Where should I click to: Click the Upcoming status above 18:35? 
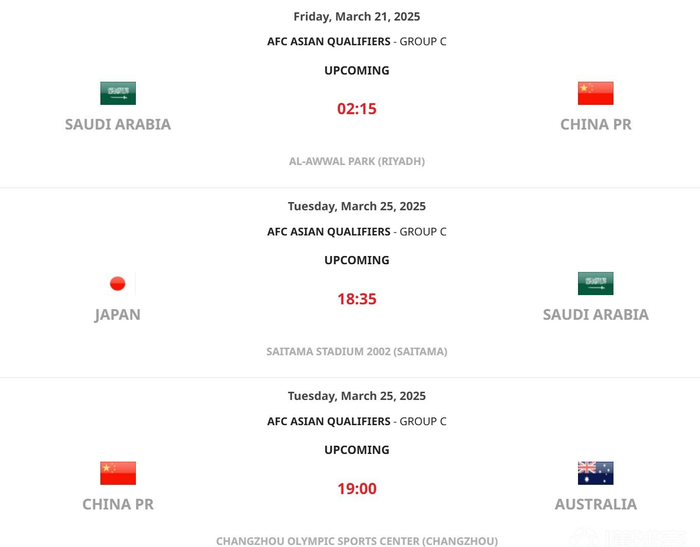point(357,260)
